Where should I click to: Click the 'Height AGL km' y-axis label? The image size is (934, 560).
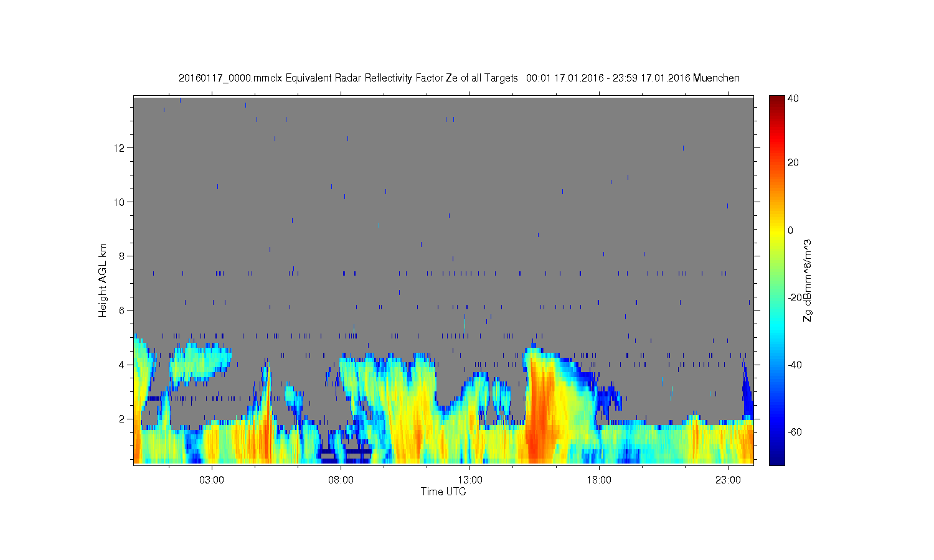point(103,280)
